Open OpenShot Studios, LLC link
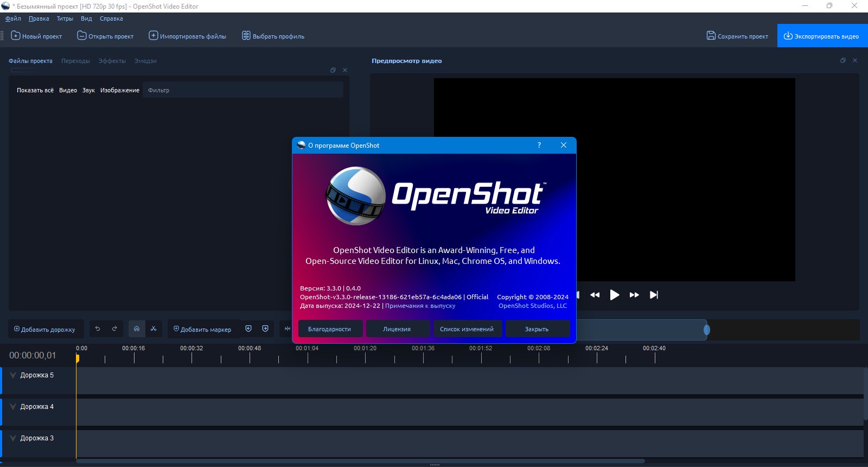Screen dimensions: 868x467 click(533, 306)
